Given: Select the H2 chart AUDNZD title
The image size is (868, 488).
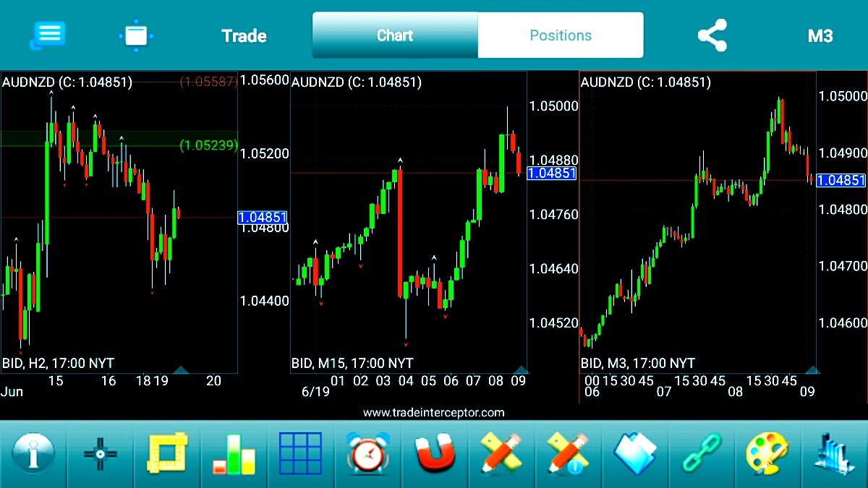Looking at the screenshot, I should pos(67,82).
